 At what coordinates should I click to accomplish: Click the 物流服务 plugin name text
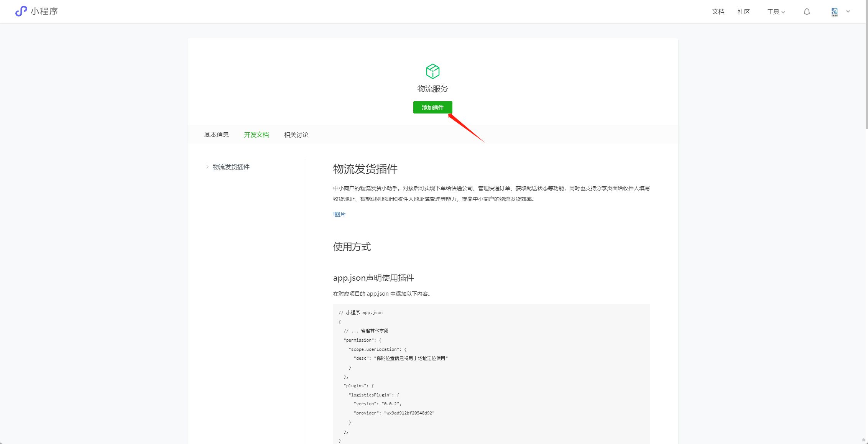coord(432,89)
